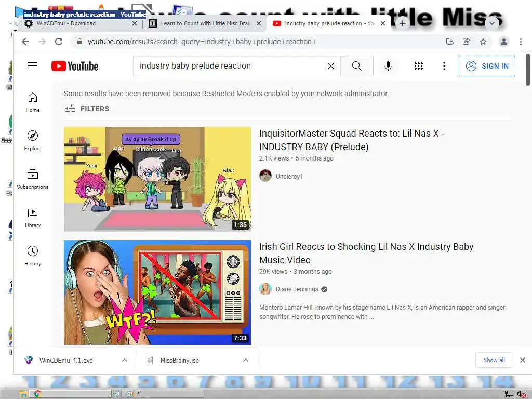The height and width of the screenshot is (399, 532).
Task: Open the Diane Jennings channel name
Action: 297,289
